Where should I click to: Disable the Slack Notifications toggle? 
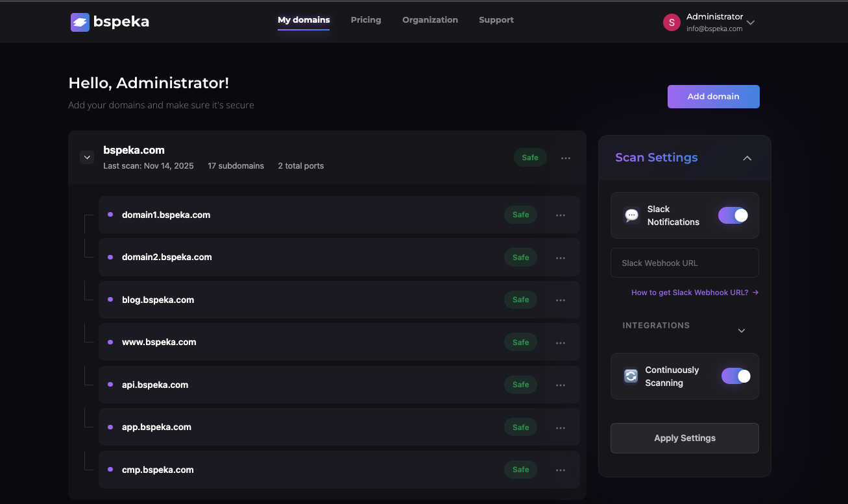[x=733, y=215]
